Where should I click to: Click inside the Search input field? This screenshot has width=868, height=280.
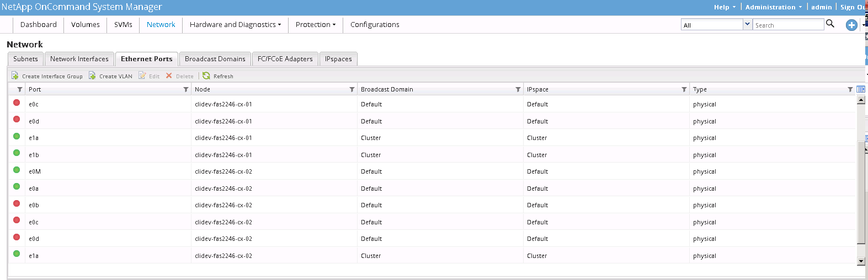click(x=788, y=25)
